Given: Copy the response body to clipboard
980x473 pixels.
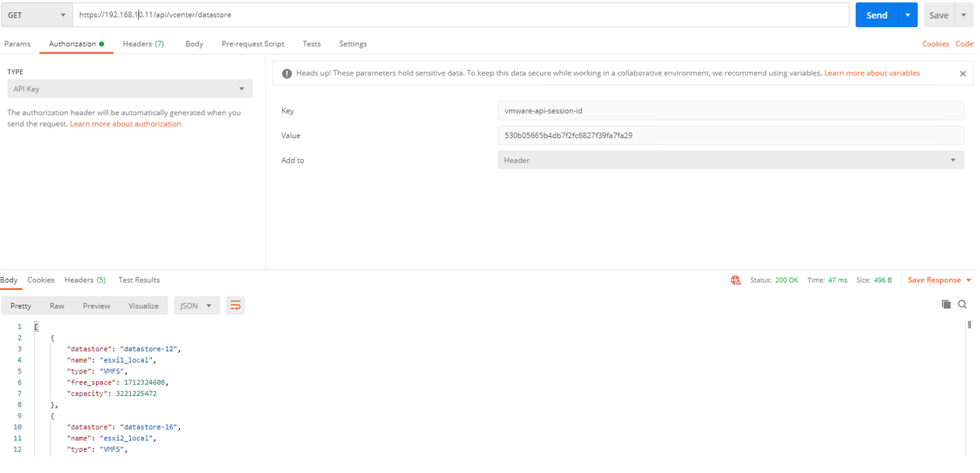Looking at the screenshot, I should tap(946, 304).
